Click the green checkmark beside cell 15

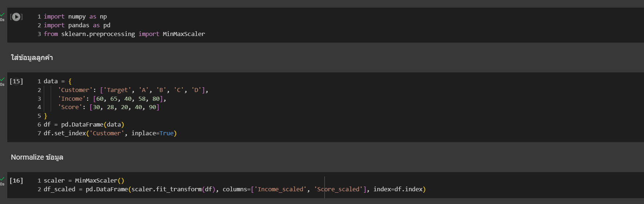(x=2, y=79)
